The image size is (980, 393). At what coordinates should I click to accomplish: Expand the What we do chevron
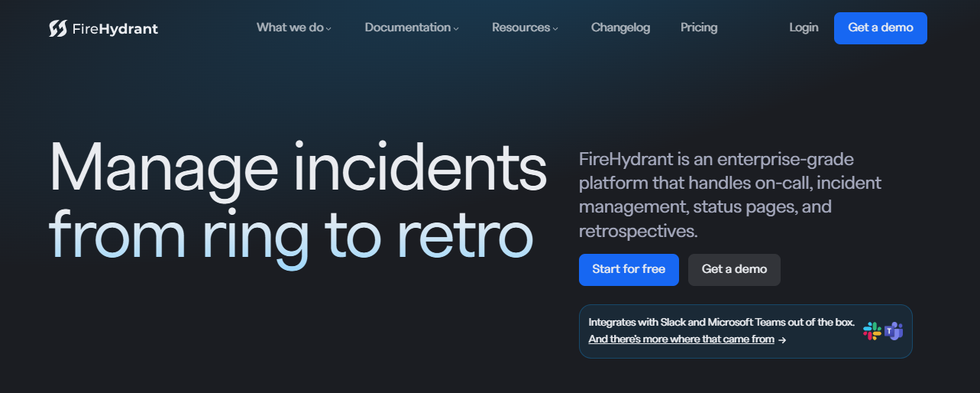point(328,29)
